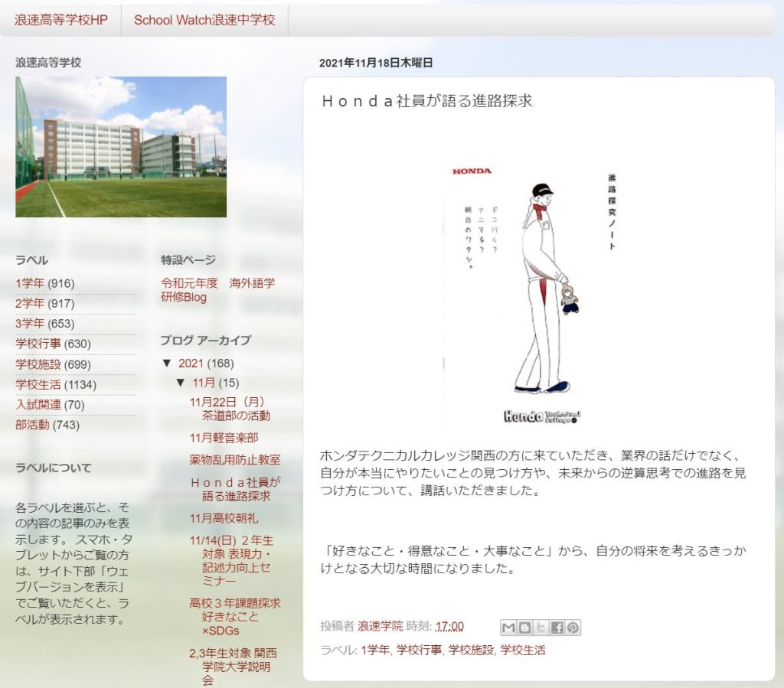
Task: Click the author link 浪速学院
Action: (x=380, y=626)
